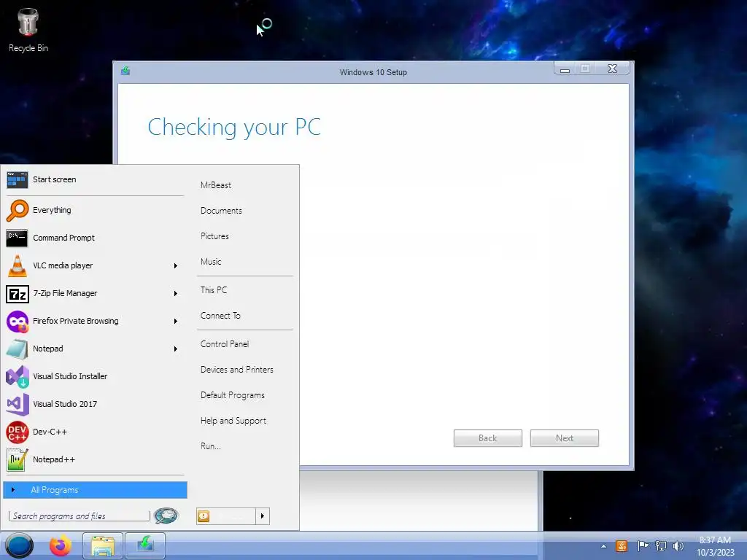Expand the 7-Zip File Manager submenu arrow
This screenshot has width=747, height=560.
pyautogui.click(x=175, y=294)
